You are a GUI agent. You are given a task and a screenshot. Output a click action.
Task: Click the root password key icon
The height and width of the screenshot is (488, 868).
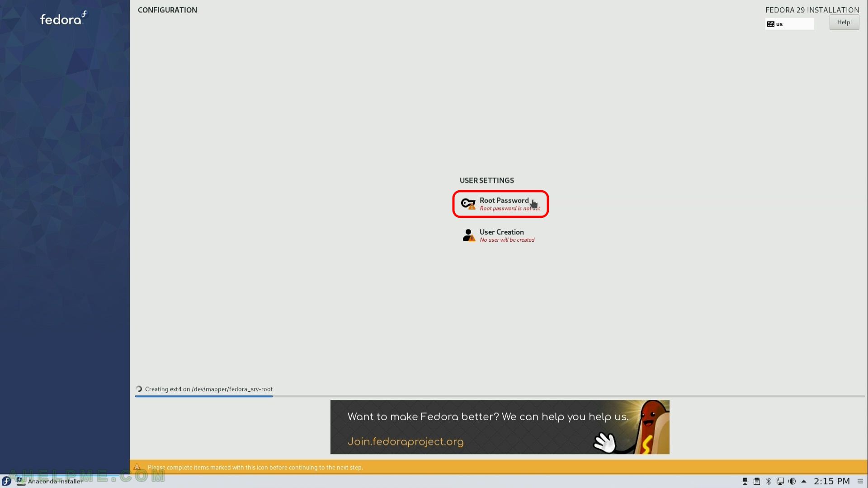click(x=468, y=204)
